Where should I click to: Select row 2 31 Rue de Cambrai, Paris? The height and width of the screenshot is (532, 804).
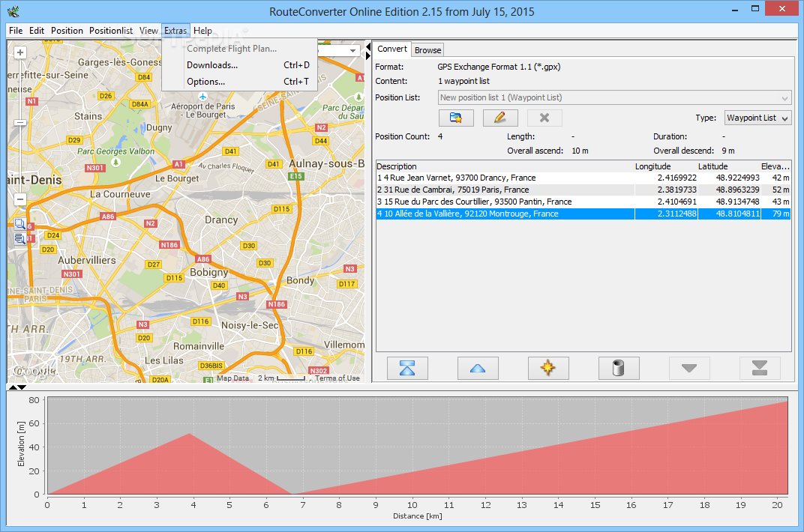[x=583, y=190]
